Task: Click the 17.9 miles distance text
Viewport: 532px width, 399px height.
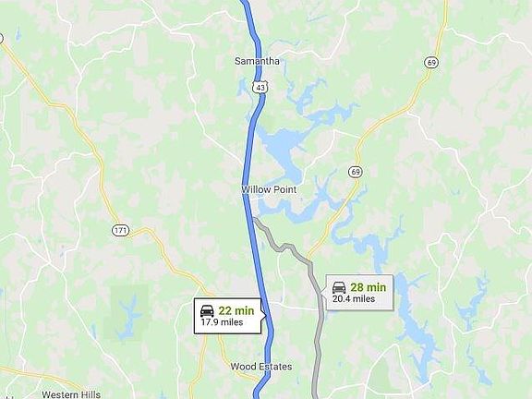Action: point(222,321)
